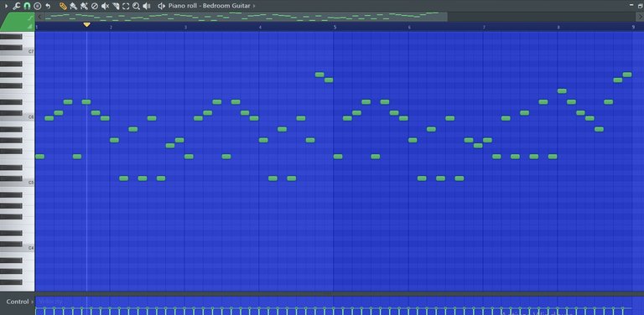Select the delete tool circle icon
This screenshot has width=644, height=315.
coord(95,6)
